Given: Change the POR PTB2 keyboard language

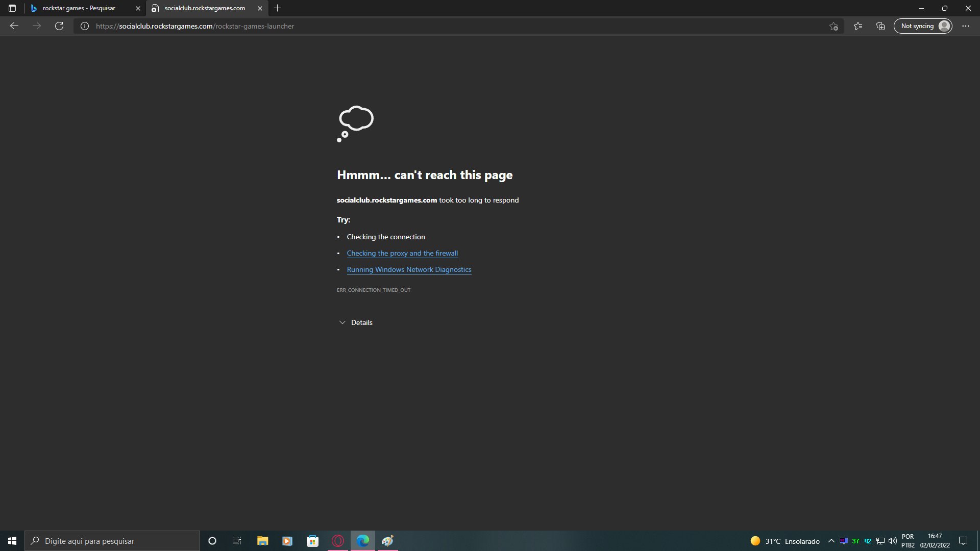Looking at the screenshot, I should 908,541.
